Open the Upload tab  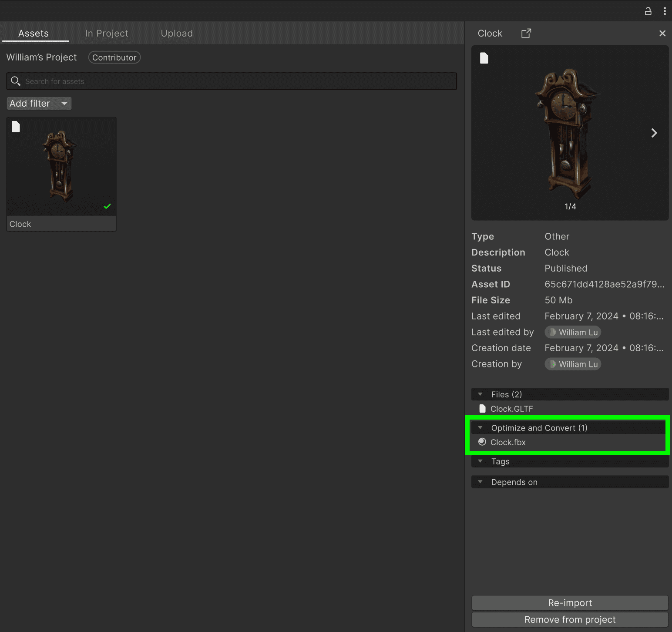click(x=177, y=33)
